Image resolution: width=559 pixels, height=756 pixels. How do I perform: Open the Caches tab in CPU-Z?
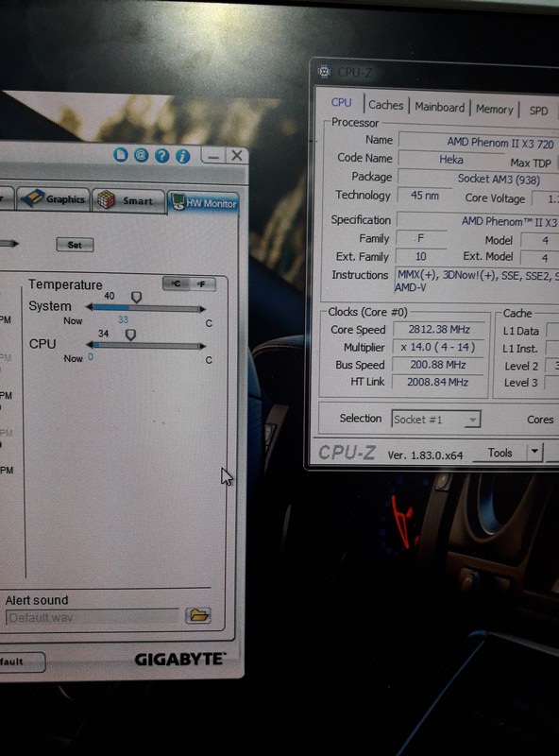386,105
